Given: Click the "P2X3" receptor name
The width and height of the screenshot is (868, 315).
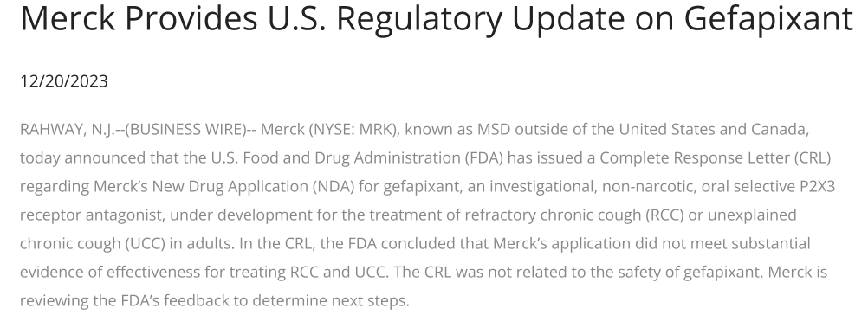Looking at the screenshot, I should 817,187.
